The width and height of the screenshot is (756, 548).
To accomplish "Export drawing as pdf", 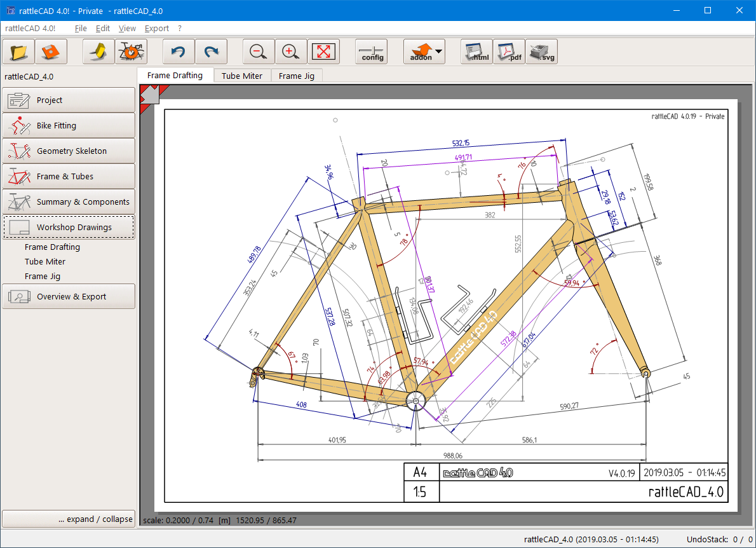I will pos(509,51).
